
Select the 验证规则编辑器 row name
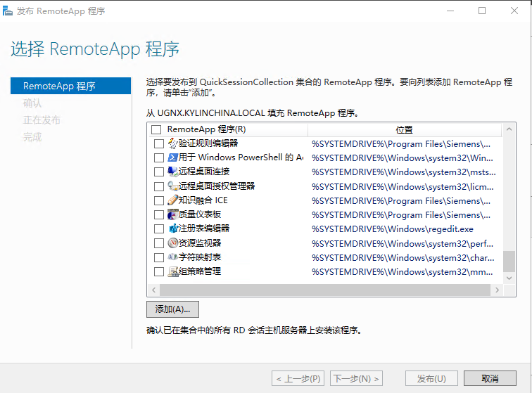[208, 143]
